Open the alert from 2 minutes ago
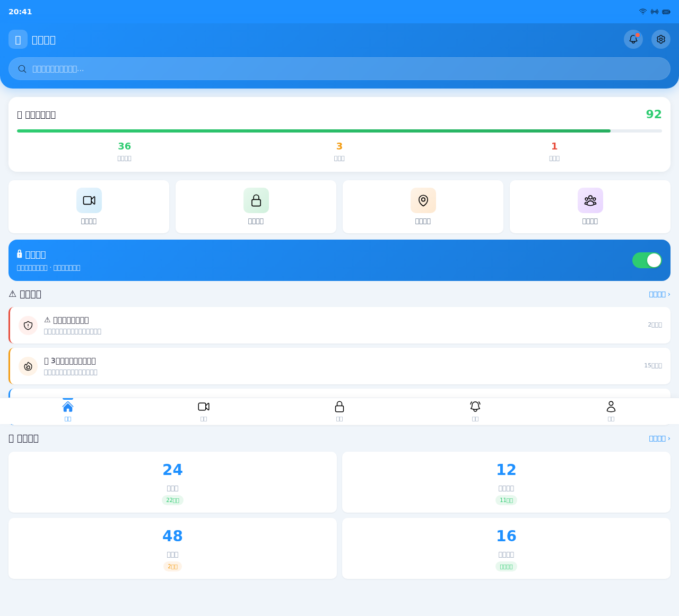Screen dimensions: 679x616 [339, 325]
